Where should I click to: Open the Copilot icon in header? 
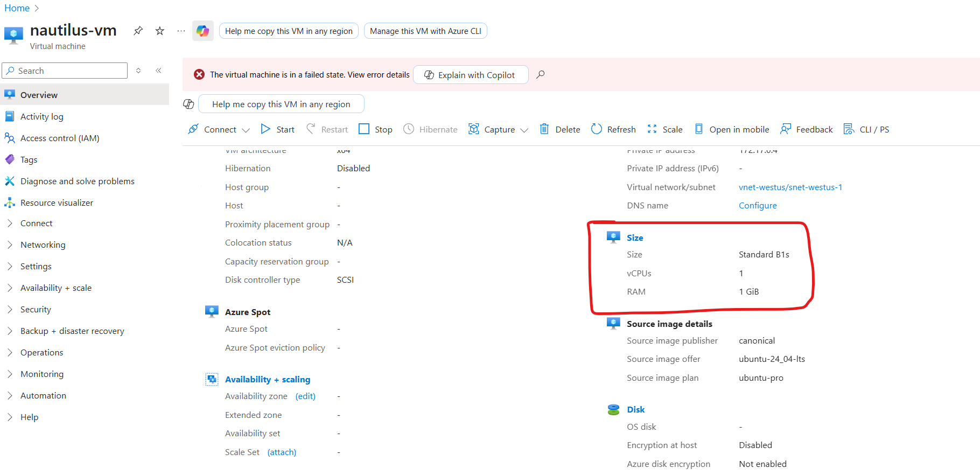click(x=203, y=31)
